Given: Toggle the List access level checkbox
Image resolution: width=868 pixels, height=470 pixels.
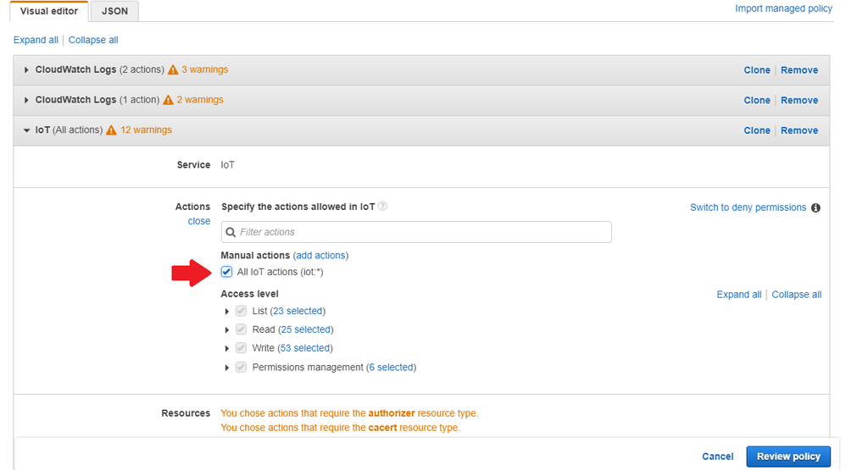Looking at the screenshot, I should click(242, 311).
